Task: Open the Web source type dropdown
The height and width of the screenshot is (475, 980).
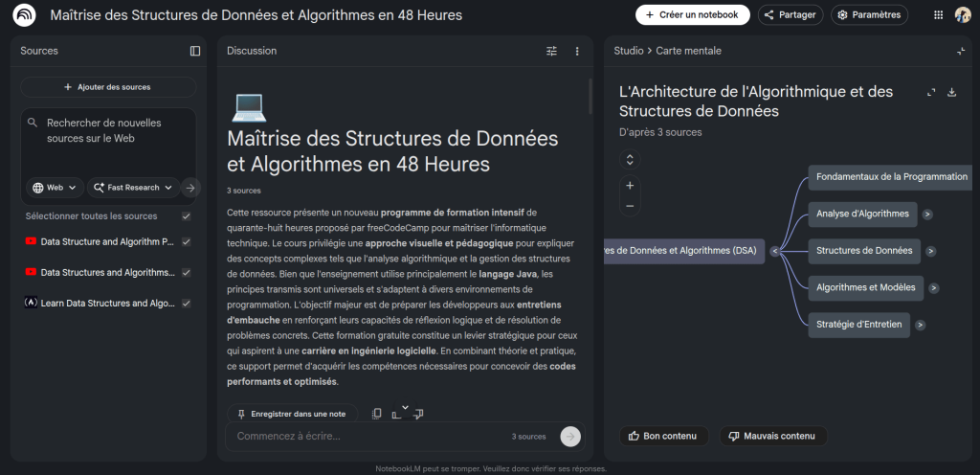Action: coord(55,188)
